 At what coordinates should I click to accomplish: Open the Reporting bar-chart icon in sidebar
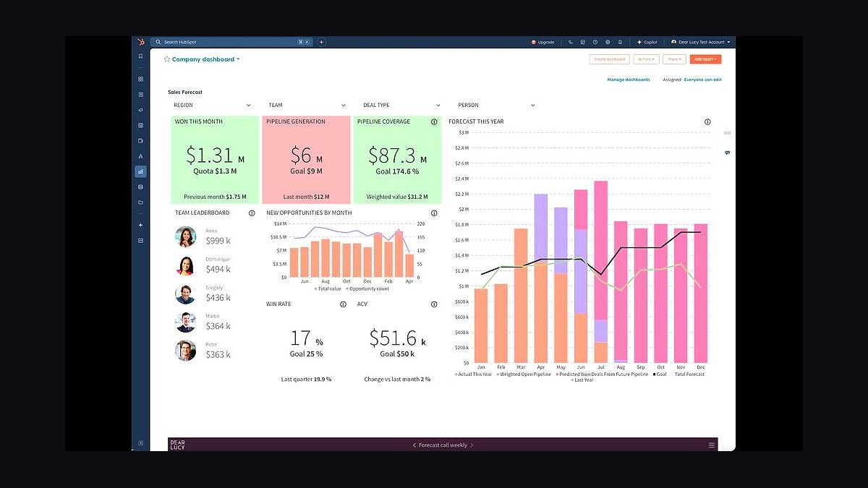pos(140,171)
